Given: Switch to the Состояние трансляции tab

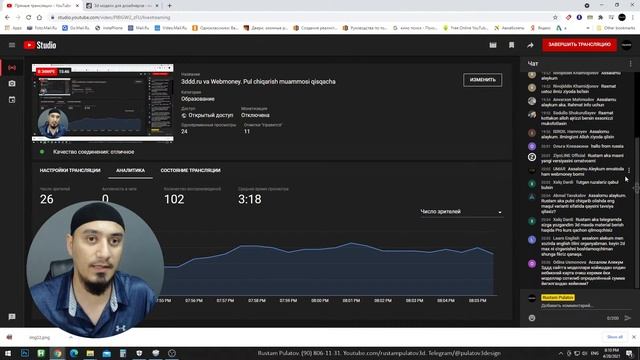Looking at the screenshot, I should coord(190,170).
